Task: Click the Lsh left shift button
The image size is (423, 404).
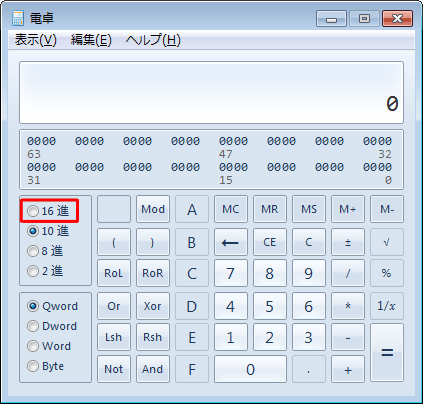Action: [x=114, y=337]
